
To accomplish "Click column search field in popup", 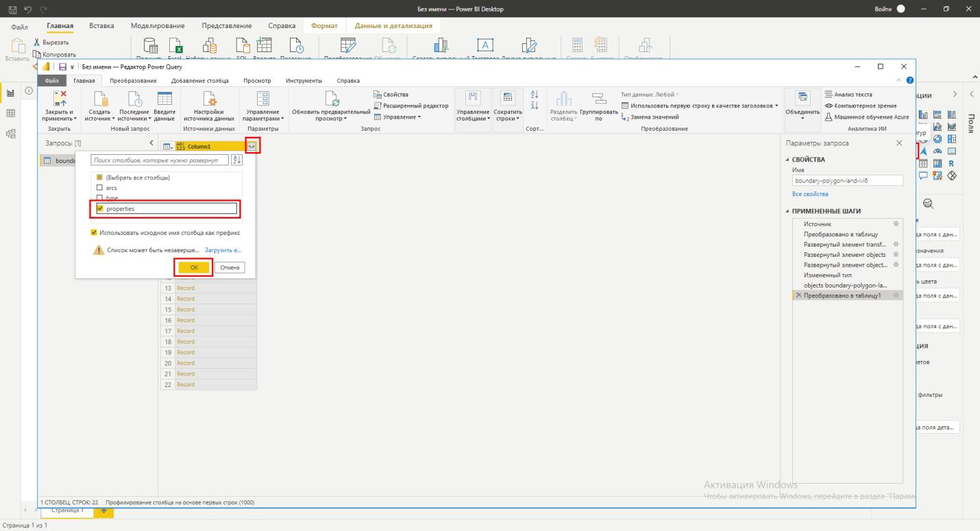I will pos(160,160).
